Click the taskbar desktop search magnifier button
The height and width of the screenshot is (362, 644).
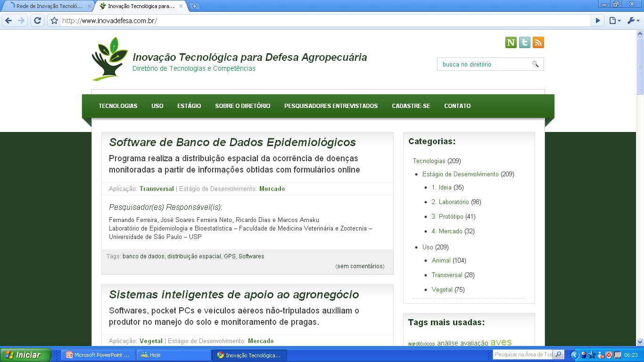[x=559, y=354]
